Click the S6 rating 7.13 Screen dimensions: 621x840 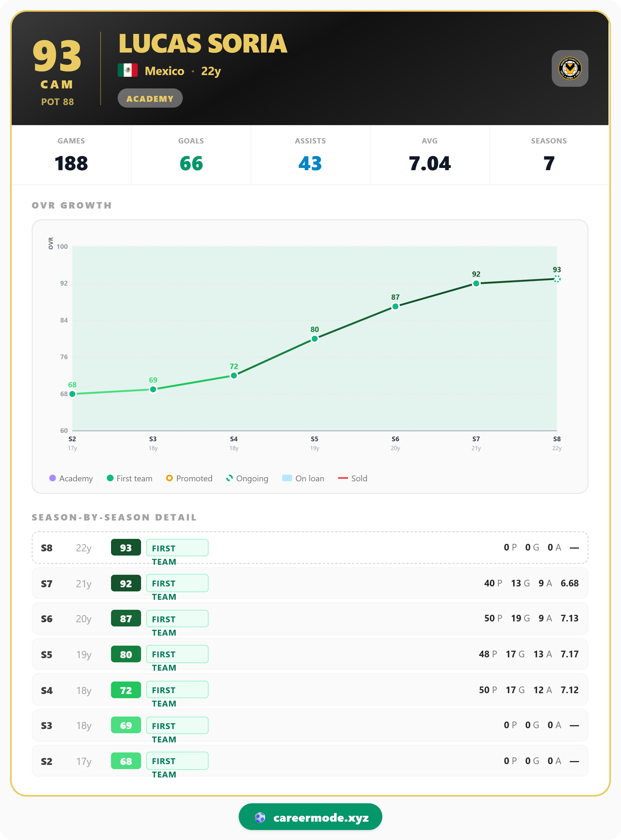coord(570,618)
